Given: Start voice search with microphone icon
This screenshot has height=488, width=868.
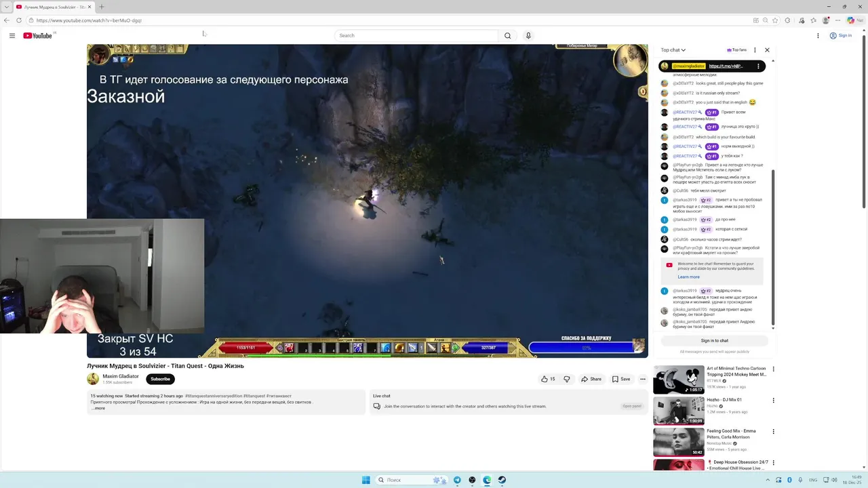Looking at the screenshot, I should 528,35.
